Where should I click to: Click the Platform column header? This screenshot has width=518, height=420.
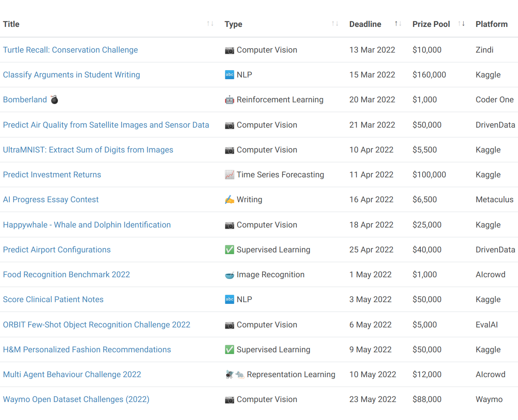click(x=491, y=24)
